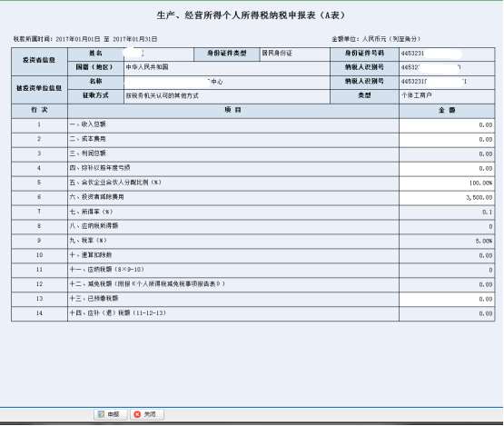This screenshot has width=504, height=426.
Task: Click the invested unit name ending 中心
Action: (x=227, y=82)
